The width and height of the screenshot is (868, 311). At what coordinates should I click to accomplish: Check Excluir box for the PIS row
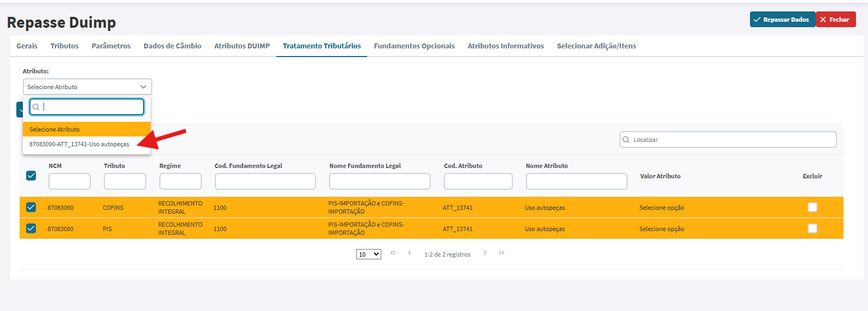[x=813, y=228]
